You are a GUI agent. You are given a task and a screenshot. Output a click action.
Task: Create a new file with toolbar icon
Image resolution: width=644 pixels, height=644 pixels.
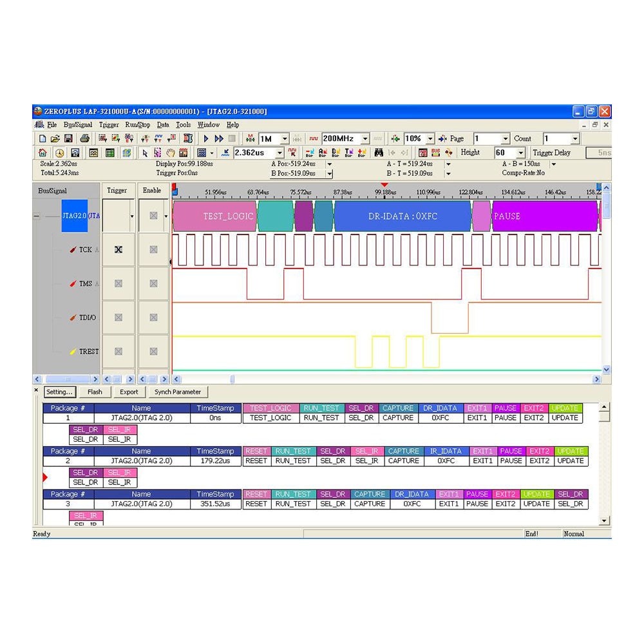[43, 139]
